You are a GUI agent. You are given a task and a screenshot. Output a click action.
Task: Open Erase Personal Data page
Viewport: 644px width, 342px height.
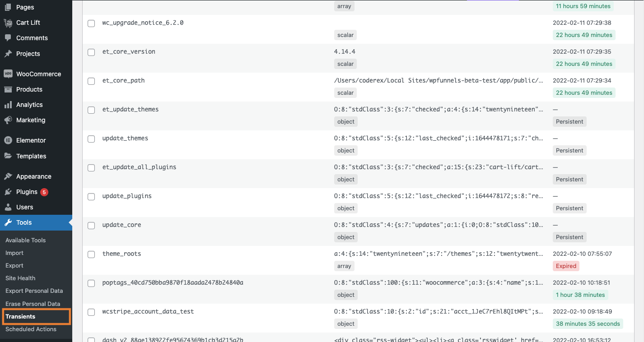coord(33,304)
